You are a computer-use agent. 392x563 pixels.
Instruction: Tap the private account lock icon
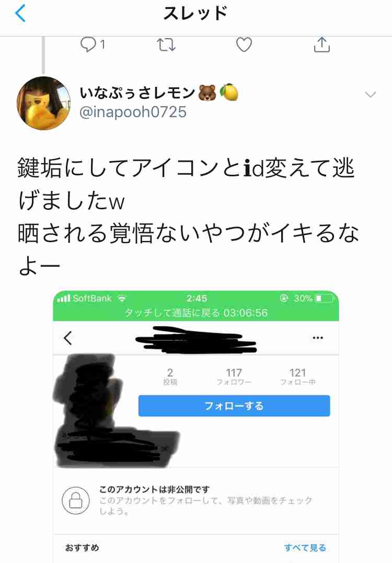(x=76, y=500)
